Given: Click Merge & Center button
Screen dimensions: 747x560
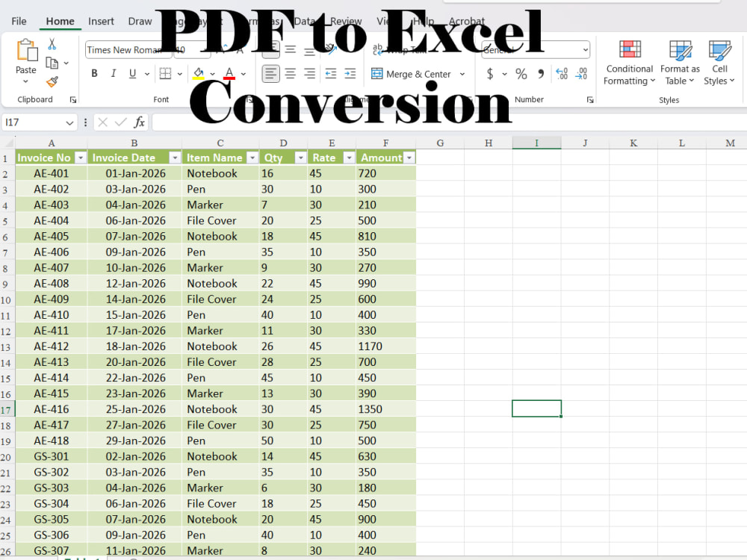Looking at the screenshot, I should point(411,74).
